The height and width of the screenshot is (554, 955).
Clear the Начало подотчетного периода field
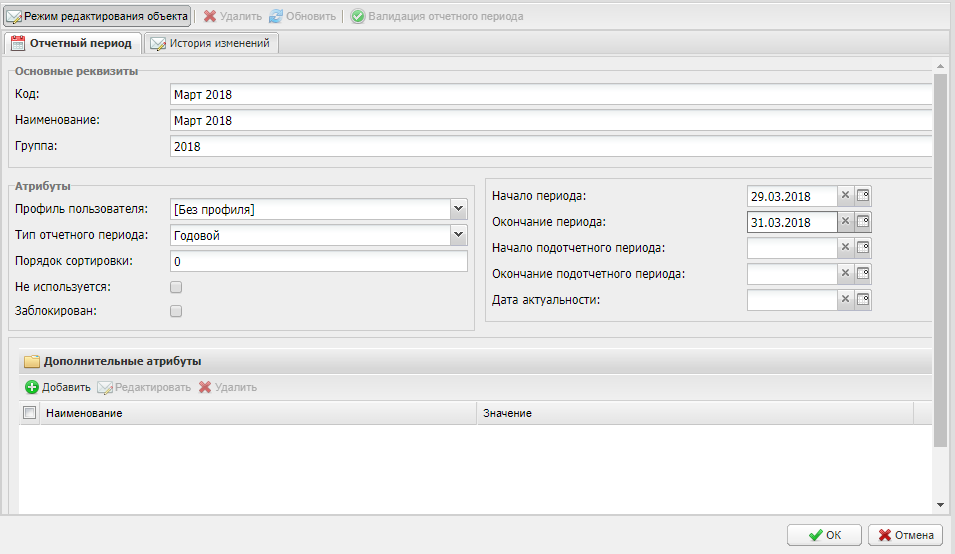pyautogui.click(x=845, y=248)
